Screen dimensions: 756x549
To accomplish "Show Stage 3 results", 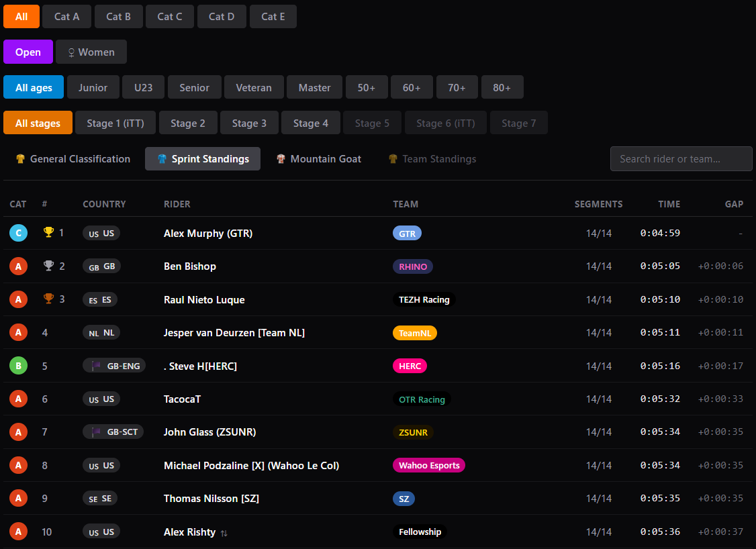I will [x=249, y=123].
